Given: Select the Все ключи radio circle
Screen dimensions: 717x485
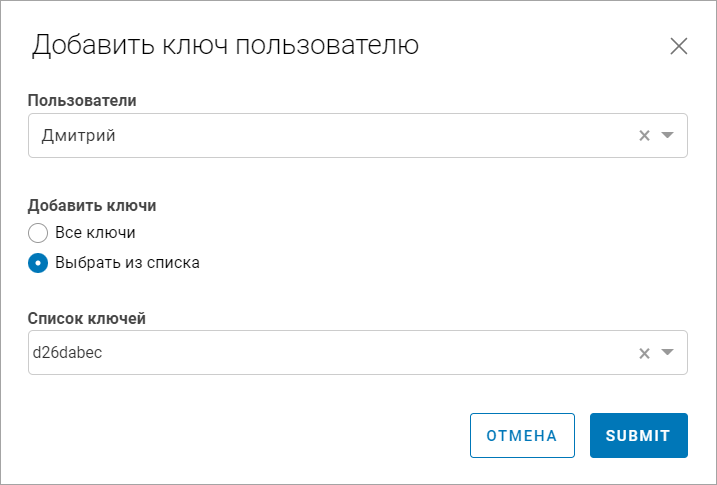Looking at the screenshot, I should tap(38, 233).
